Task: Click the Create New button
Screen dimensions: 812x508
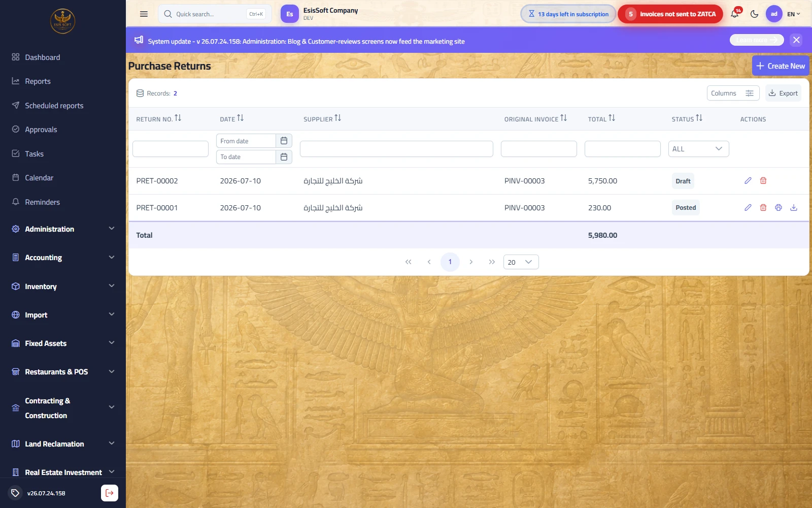Action: [x=781, y=66]
